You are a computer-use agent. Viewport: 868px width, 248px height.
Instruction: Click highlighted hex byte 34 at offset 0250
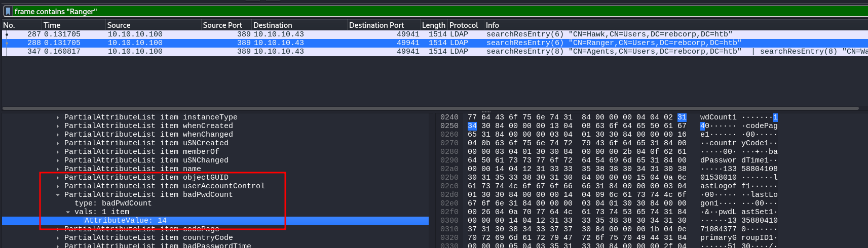click(472, 126)
